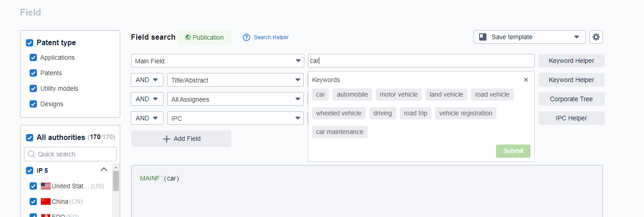Open the Corporate Tree helper

571,99
